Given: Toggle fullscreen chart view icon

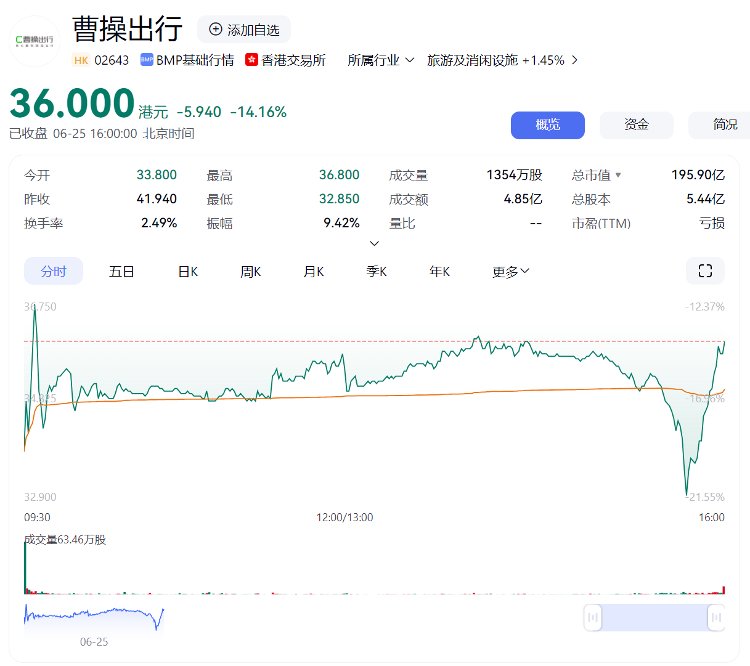Looking at the screenshot, I should pyautogui.click(x=705, y=271).
